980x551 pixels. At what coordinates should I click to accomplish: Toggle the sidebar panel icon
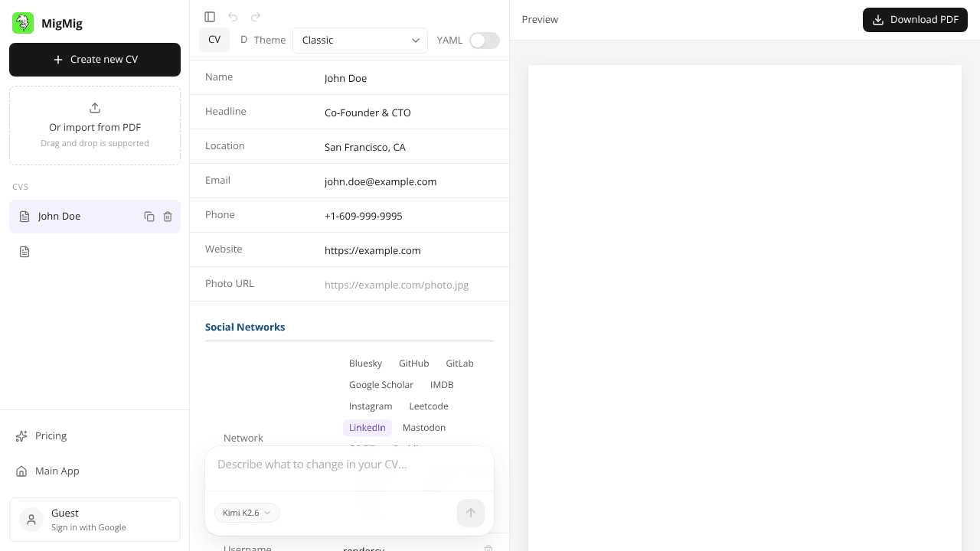pos(210,17)
